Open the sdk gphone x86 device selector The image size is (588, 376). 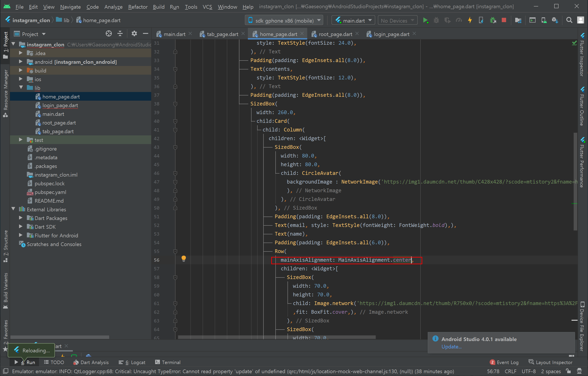(284, 21)
